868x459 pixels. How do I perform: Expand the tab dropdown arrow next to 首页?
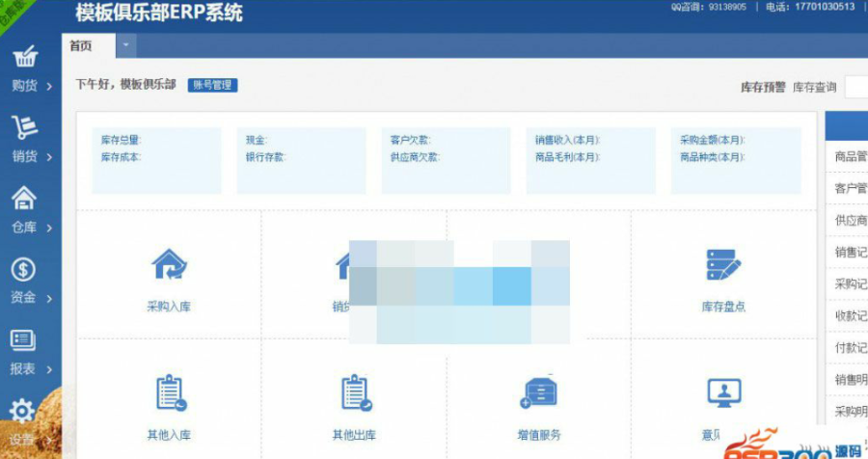pos(125,45)
